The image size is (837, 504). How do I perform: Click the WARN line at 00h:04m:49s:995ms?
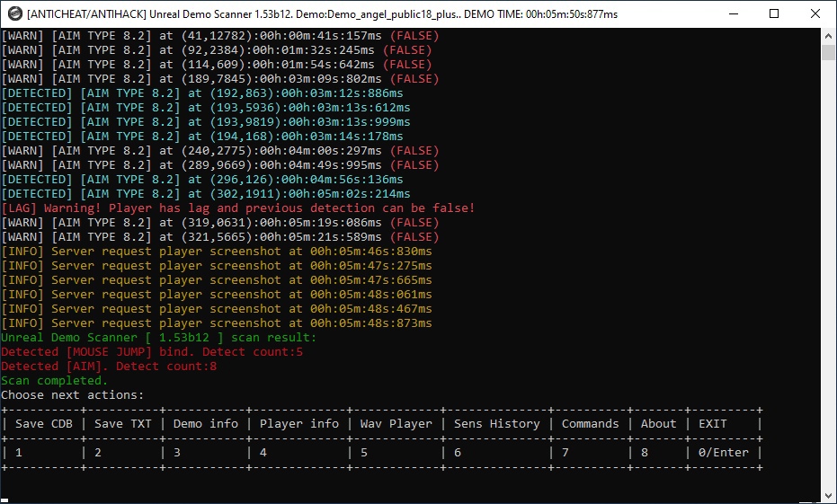point(220,165)
